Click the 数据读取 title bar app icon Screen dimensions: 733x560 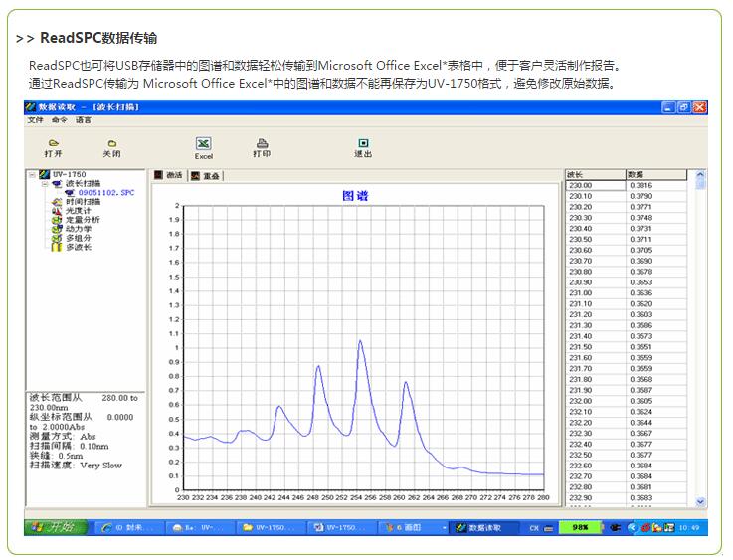pyautogui.click(x=31, y=107)
